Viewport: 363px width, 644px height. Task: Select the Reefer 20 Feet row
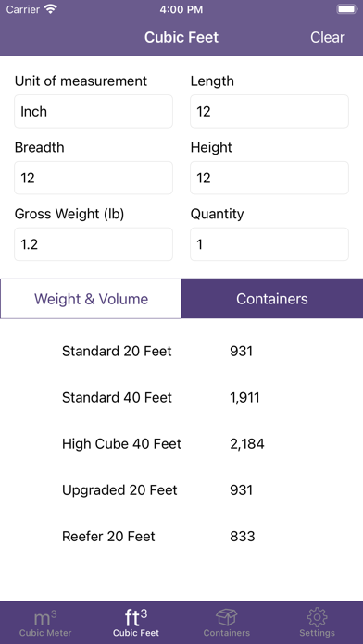coord(181,537)
